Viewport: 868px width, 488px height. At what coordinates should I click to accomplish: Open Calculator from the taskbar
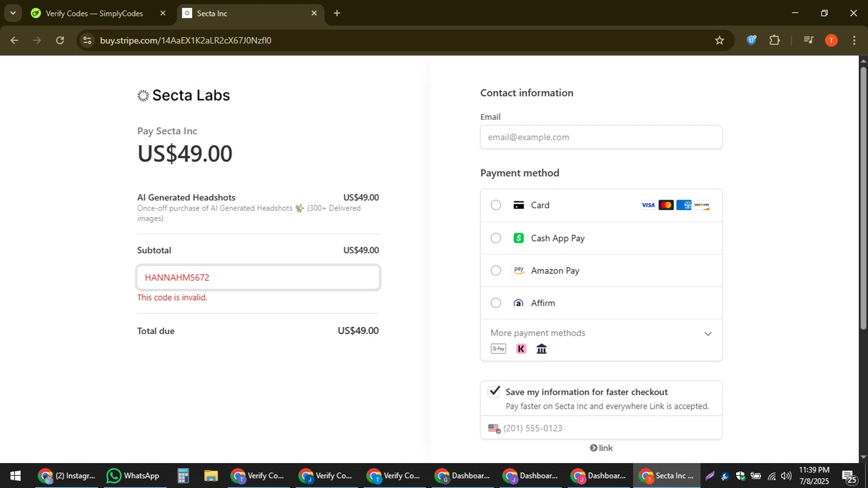(x=183, y=476)
